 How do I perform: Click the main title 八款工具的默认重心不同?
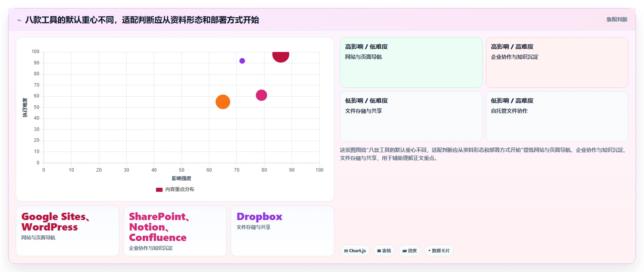(x=142, y=20)
